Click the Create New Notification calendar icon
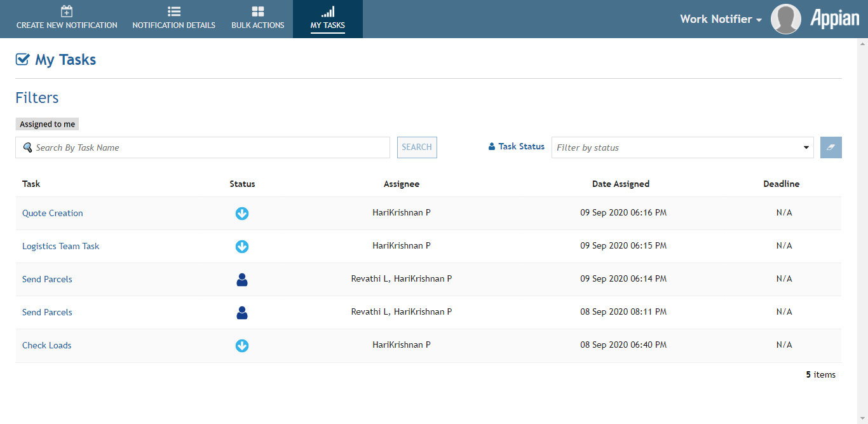868x424 pixels. (67, 11)
